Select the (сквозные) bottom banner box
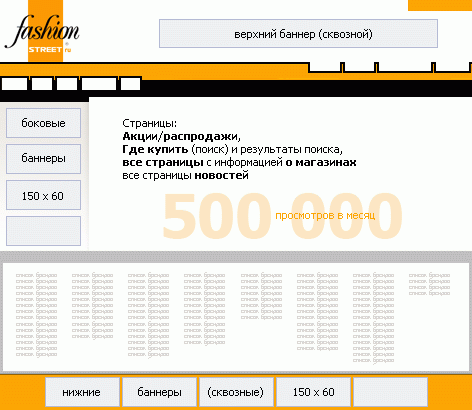 pos(236,392)
